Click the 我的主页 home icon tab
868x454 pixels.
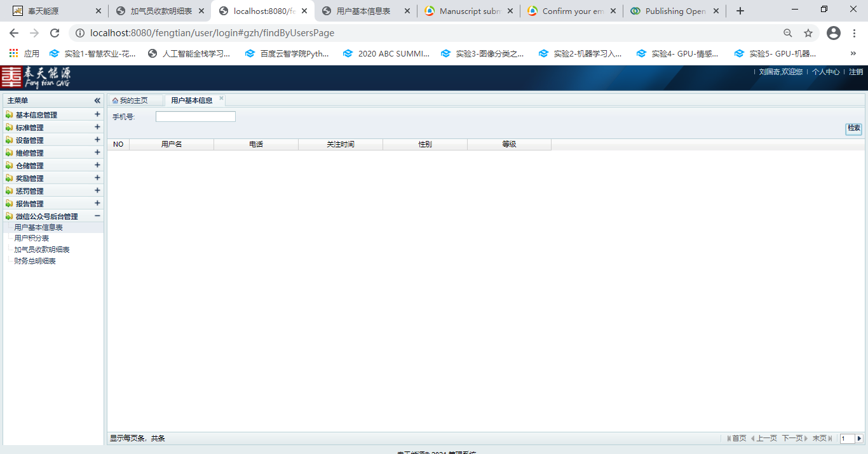click(x=130, y=100)
